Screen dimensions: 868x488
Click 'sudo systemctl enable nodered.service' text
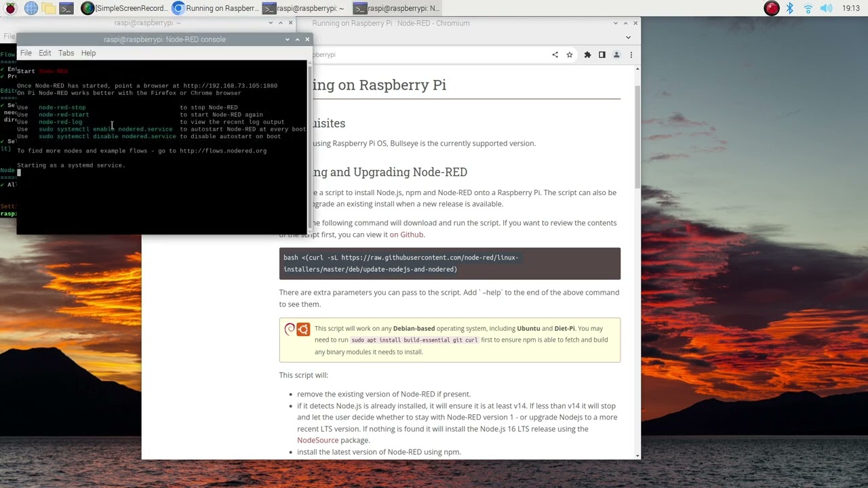(106, 129)
